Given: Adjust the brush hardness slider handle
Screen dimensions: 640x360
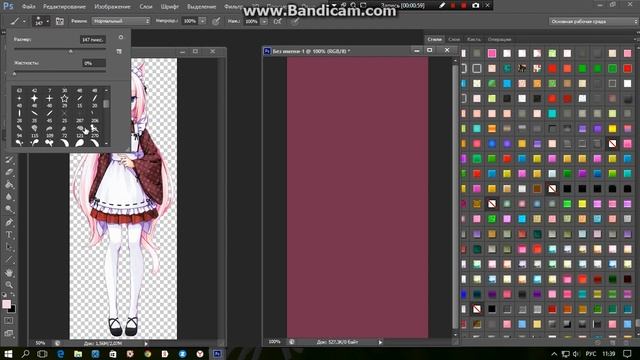Looking at the screenshot, I should (x=15, y=74).
